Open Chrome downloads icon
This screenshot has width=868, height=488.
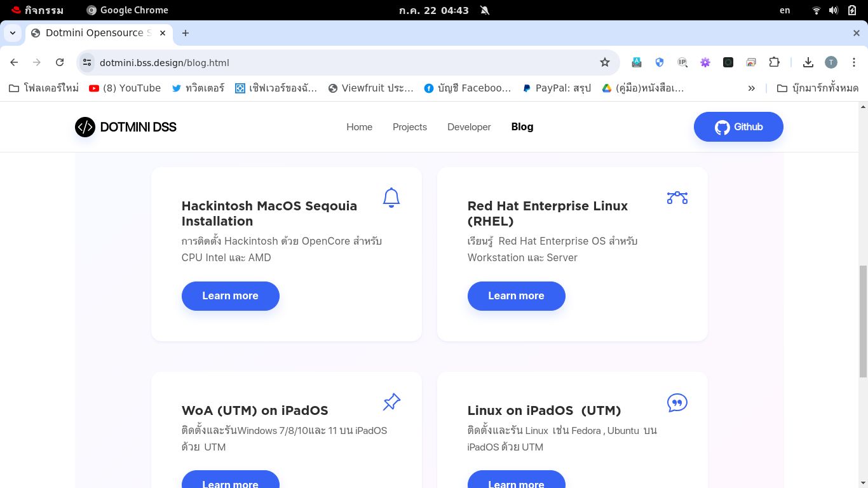point(808,62)
